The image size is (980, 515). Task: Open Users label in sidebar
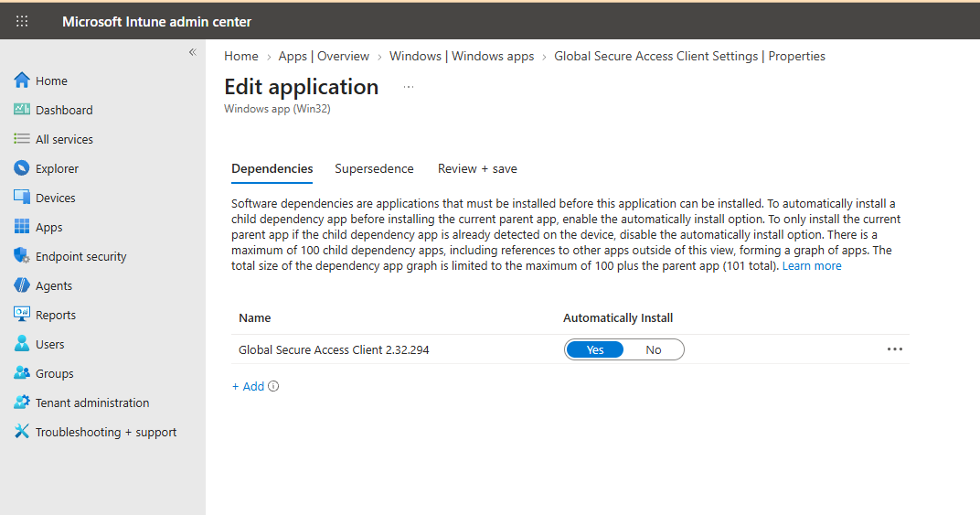50,344
